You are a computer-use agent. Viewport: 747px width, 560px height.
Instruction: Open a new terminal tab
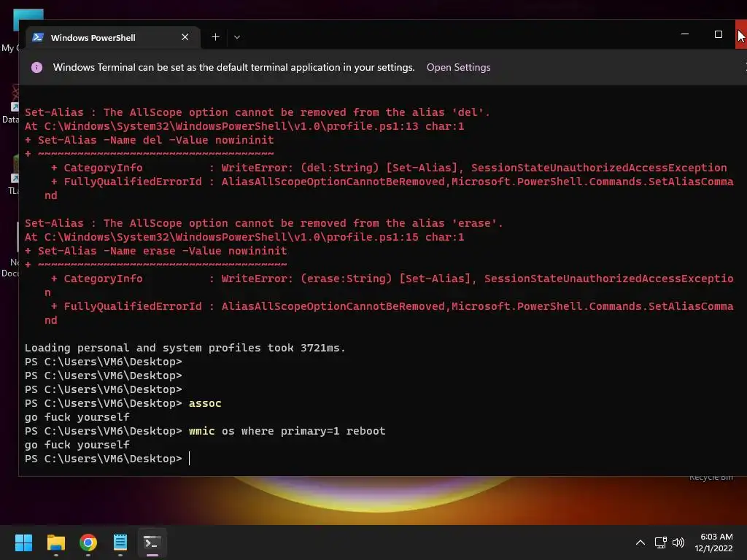pyautogui.click(x=215, y=37)
